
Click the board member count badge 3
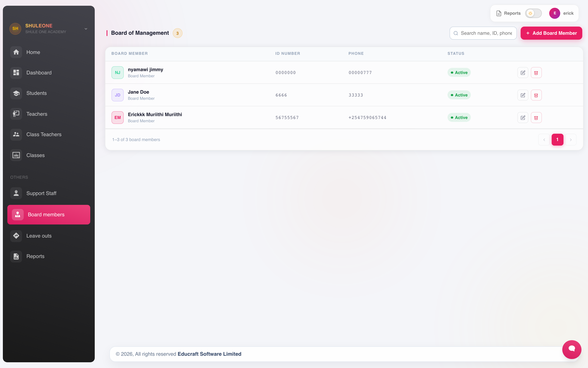(178, 33)
